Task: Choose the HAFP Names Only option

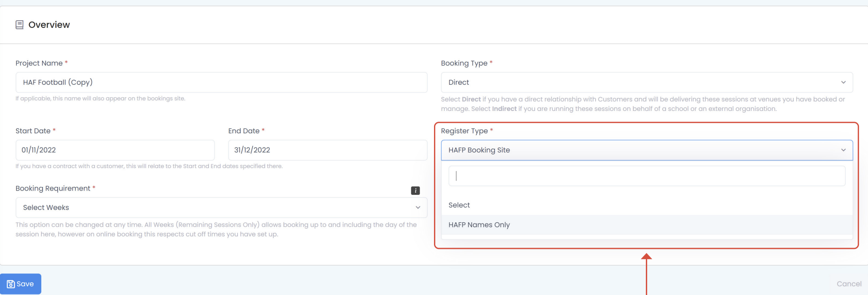Action: (x=647, y=225)
